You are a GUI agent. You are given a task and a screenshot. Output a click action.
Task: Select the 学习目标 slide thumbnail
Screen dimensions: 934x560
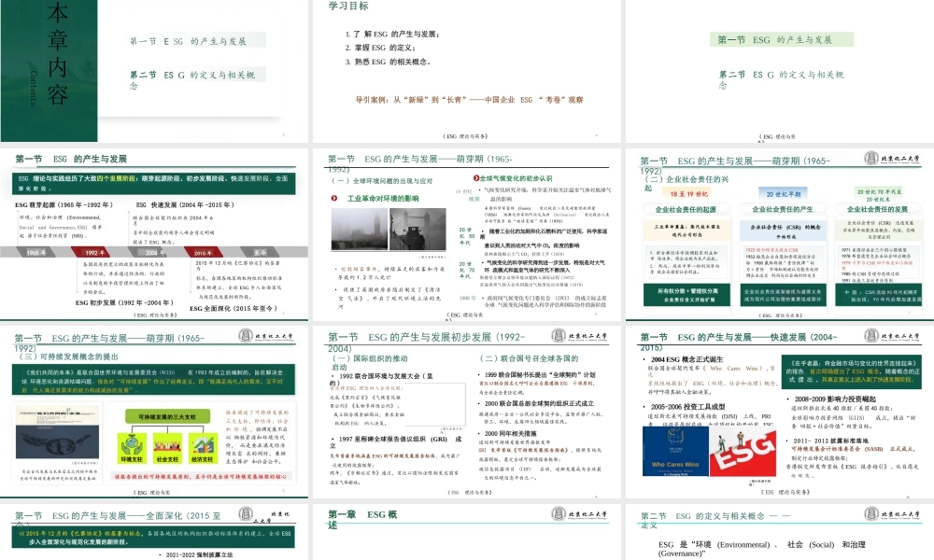pos(467,70)
